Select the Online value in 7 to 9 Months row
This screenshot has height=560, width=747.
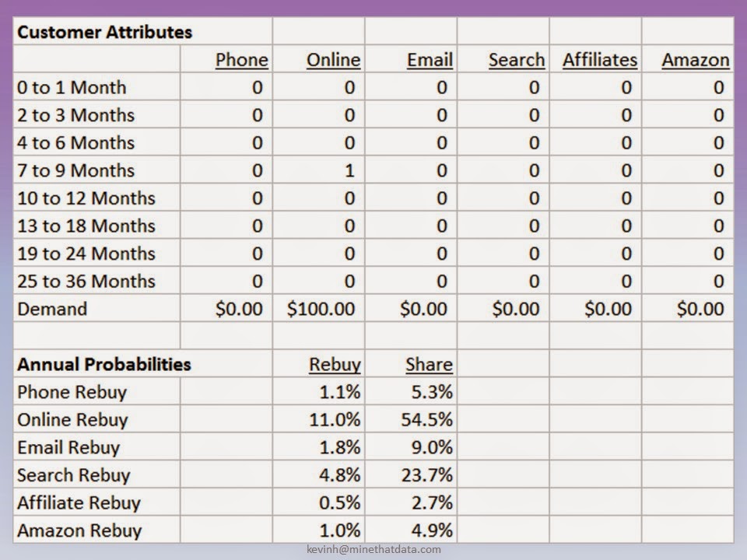(x=319, y=170)
